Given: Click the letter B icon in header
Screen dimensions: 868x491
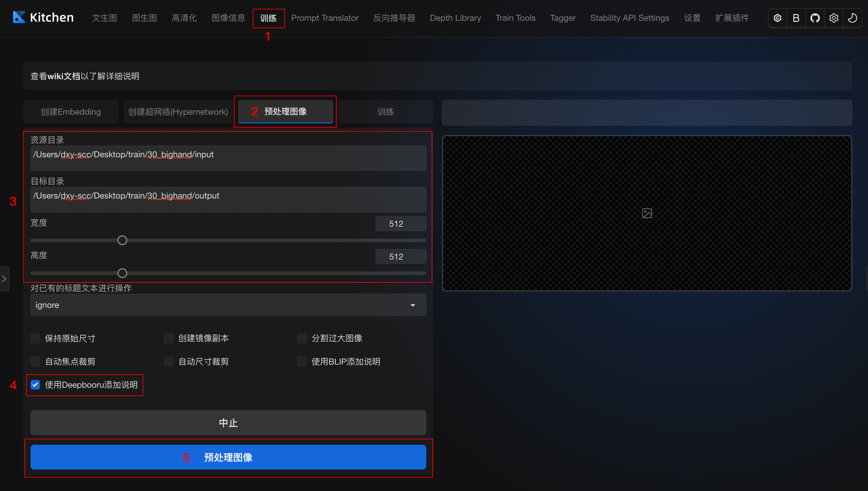Looking at the screenshot, I should 796,18.
